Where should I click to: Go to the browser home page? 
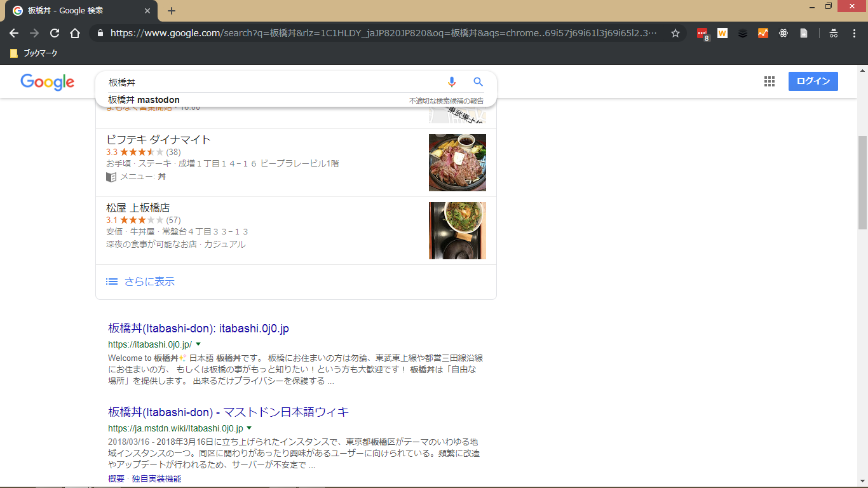(x=75, y=33)
